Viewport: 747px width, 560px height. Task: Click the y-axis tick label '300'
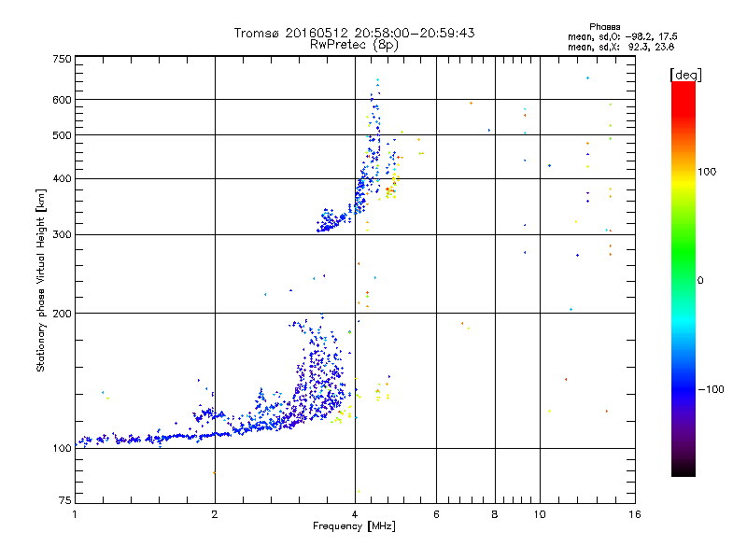pos(62,235)
